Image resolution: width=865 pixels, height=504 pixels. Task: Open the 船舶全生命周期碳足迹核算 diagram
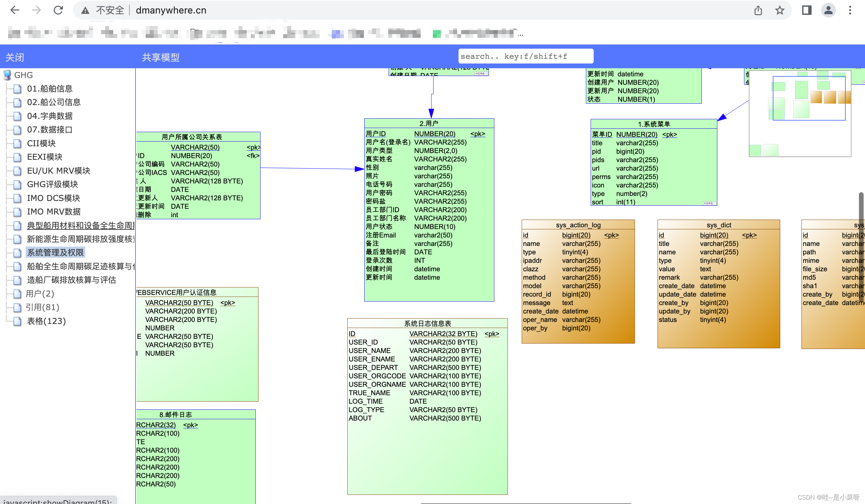tap(81, 266)
